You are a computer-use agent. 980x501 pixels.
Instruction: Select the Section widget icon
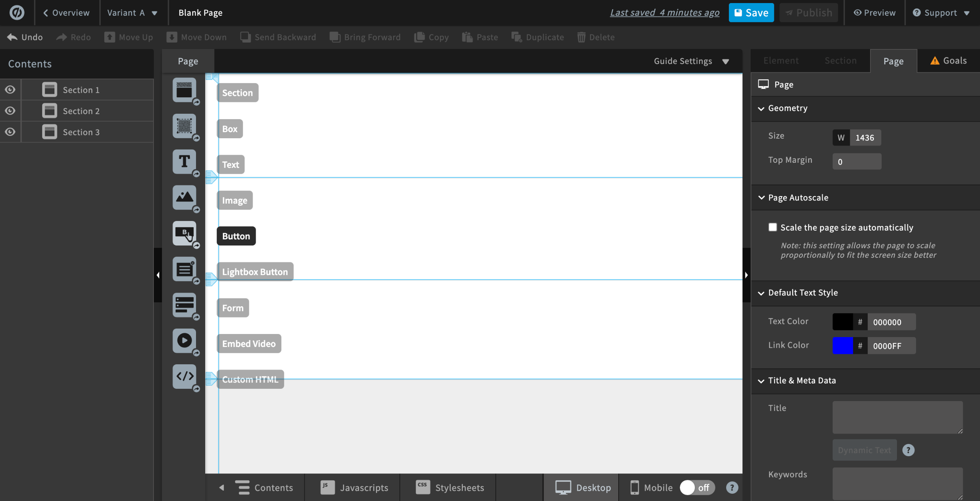pyautogui.click(x=184, y=90)
